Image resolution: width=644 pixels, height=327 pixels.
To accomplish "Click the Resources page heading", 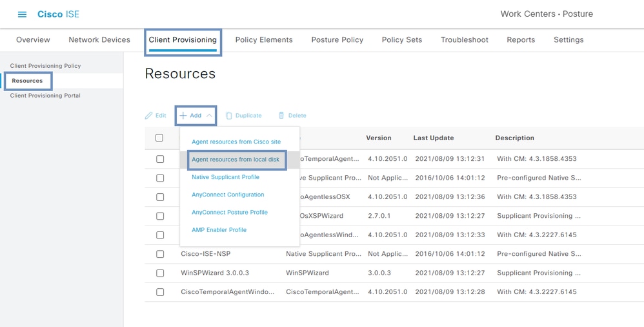I will click(180, 74).
